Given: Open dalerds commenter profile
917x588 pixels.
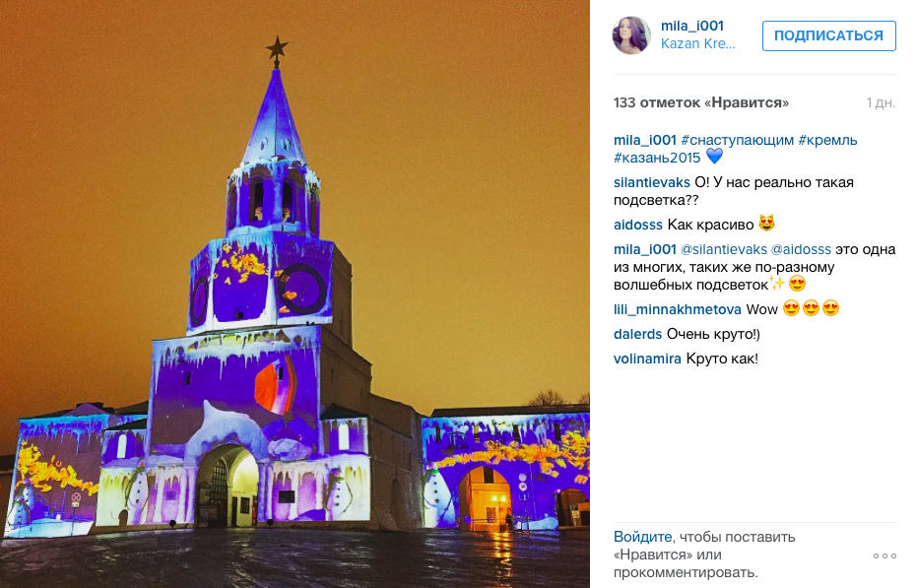Looking at the screenshot, I should point(637,334).
